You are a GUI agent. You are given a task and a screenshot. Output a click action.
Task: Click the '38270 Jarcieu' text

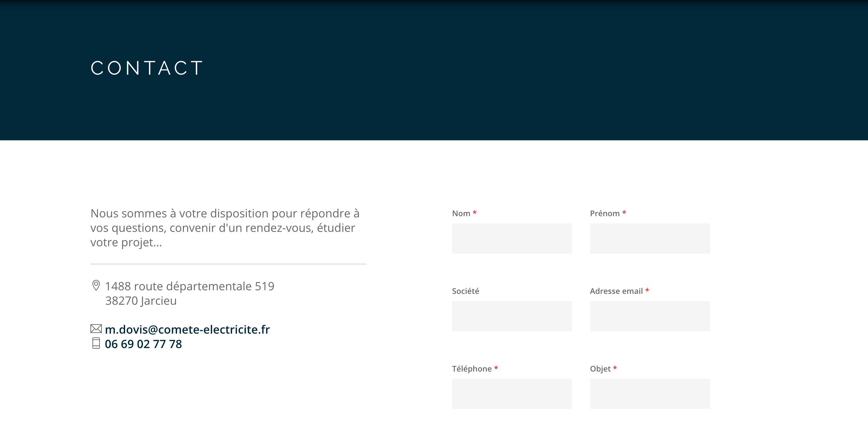(x=141, y=300)
